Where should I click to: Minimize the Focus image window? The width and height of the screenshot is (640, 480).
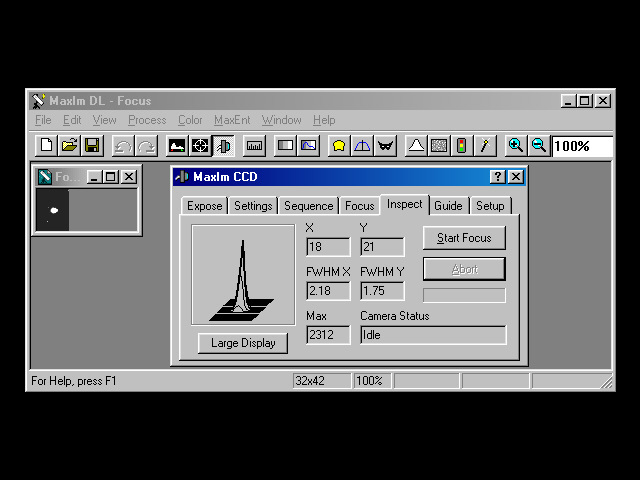94,177
